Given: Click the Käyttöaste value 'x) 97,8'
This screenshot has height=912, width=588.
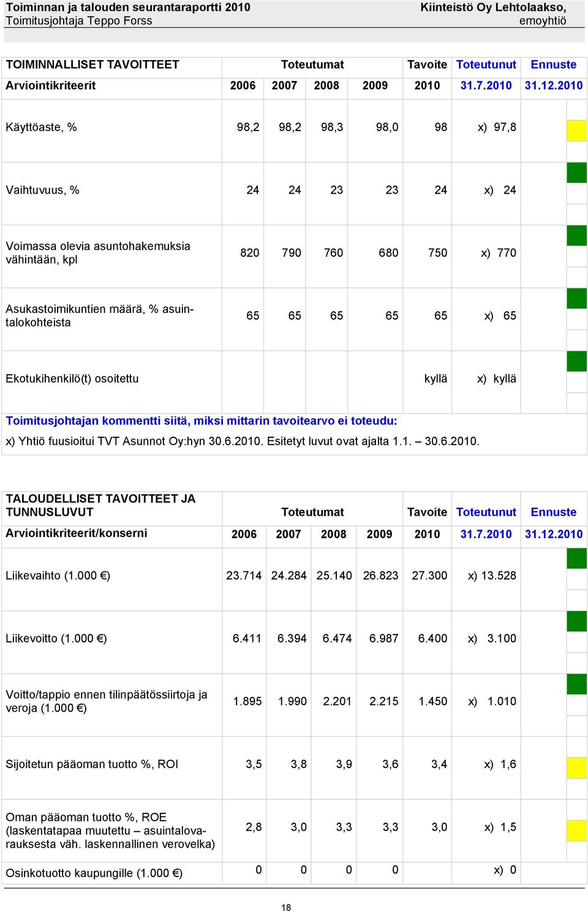Looking at the screenshot, I should [497, 127].
